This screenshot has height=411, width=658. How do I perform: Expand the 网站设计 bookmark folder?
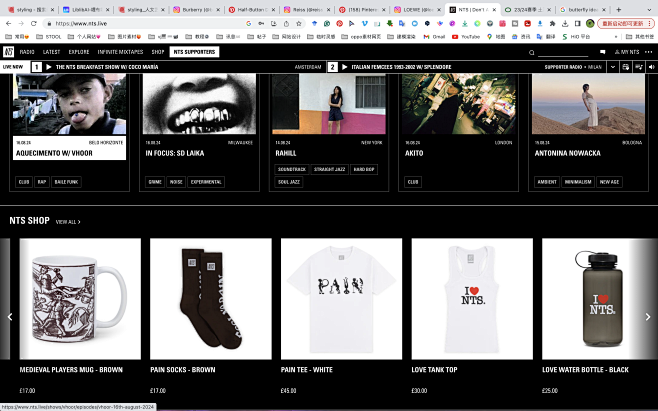click(287, 37)
